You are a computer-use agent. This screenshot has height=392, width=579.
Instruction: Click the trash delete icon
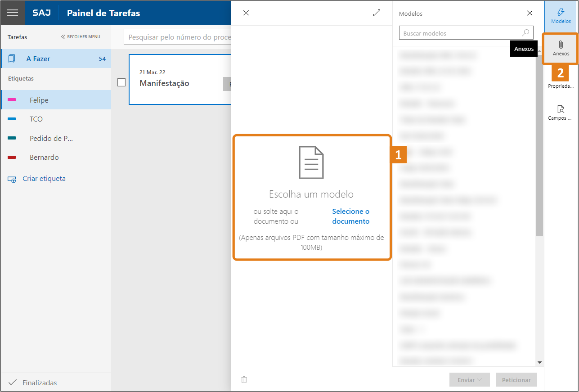point(244,379)
